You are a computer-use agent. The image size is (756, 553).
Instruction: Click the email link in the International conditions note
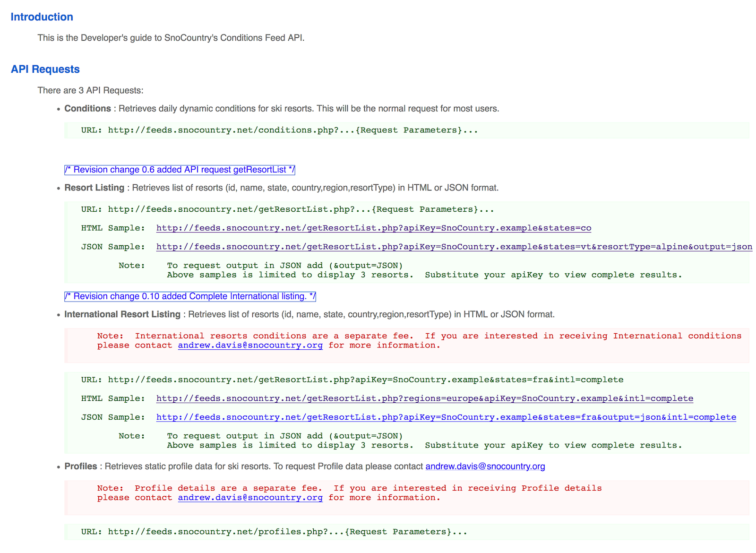250,346
